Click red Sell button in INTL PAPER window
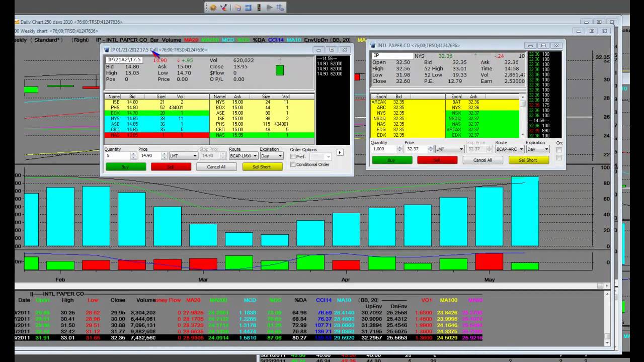Screen dimensions: 644x362 point(437,160)
